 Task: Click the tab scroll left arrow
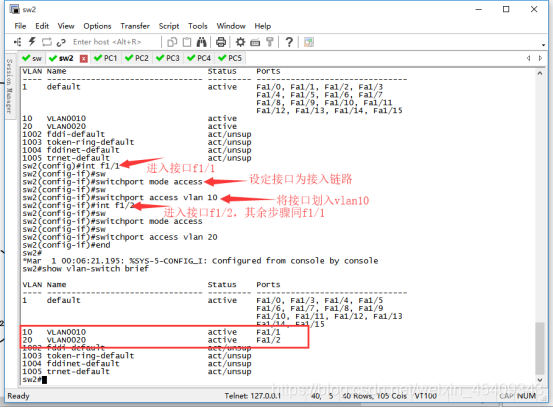528,58
